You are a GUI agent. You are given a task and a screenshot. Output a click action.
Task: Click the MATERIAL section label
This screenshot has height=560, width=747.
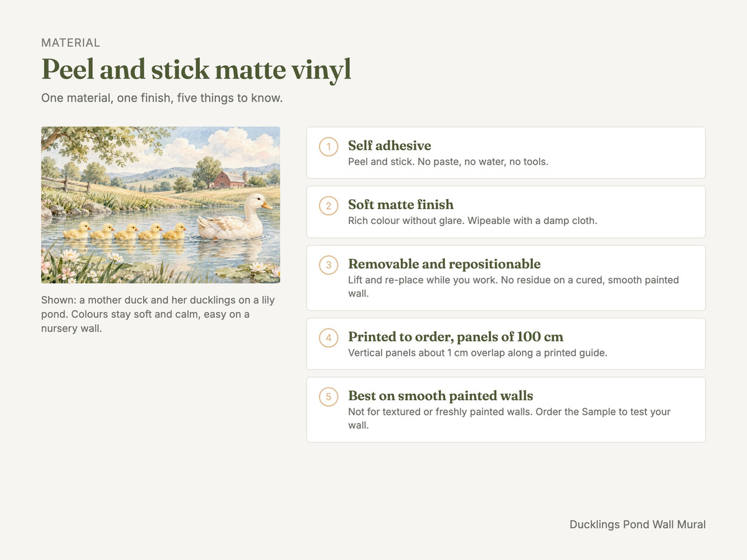point(70,43)
